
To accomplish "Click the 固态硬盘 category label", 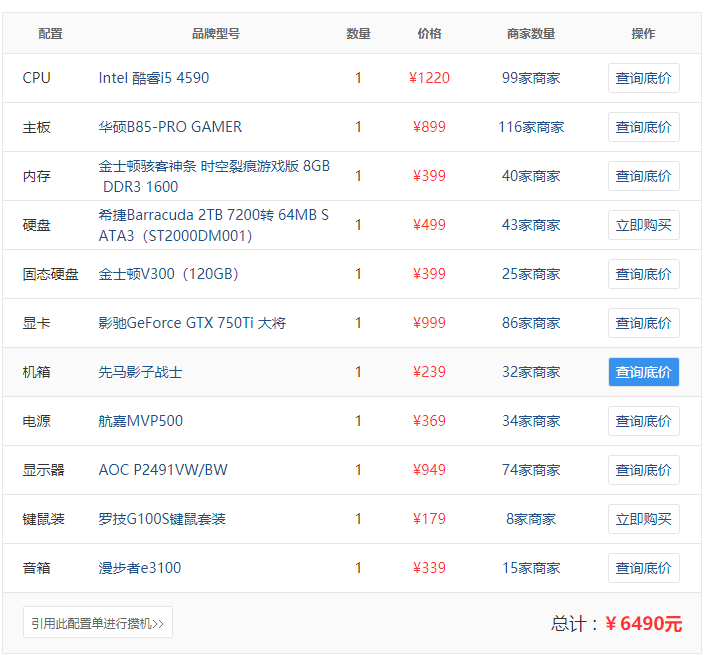I will (x=51, y=274).
